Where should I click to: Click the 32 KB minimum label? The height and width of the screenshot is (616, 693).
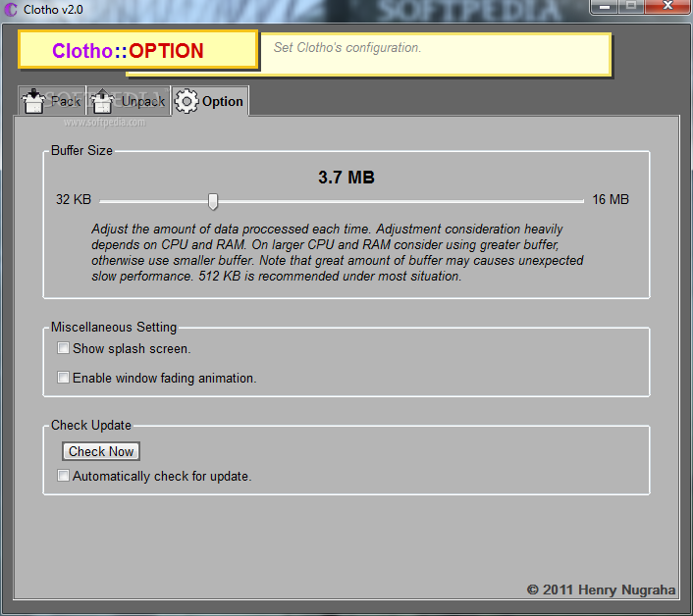pyautogui.click(x=74, y=199)
